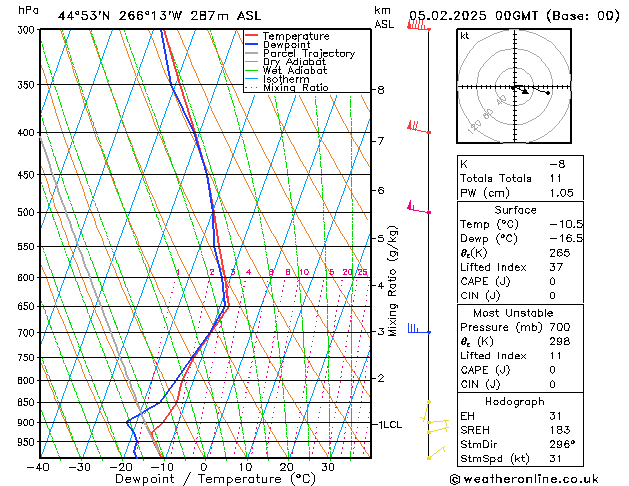Click the Hodograph section heading
This screenshot has width=629, height=486.
click(515, 401)
